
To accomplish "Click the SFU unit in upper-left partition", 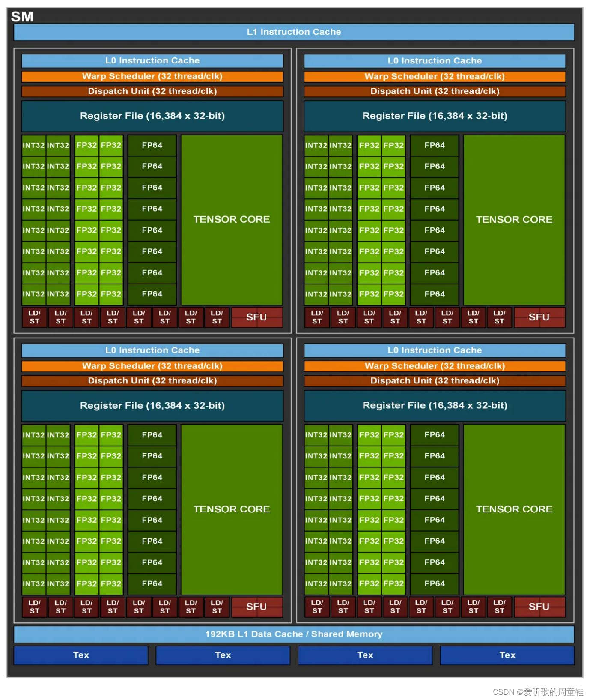I will (257, 317).
